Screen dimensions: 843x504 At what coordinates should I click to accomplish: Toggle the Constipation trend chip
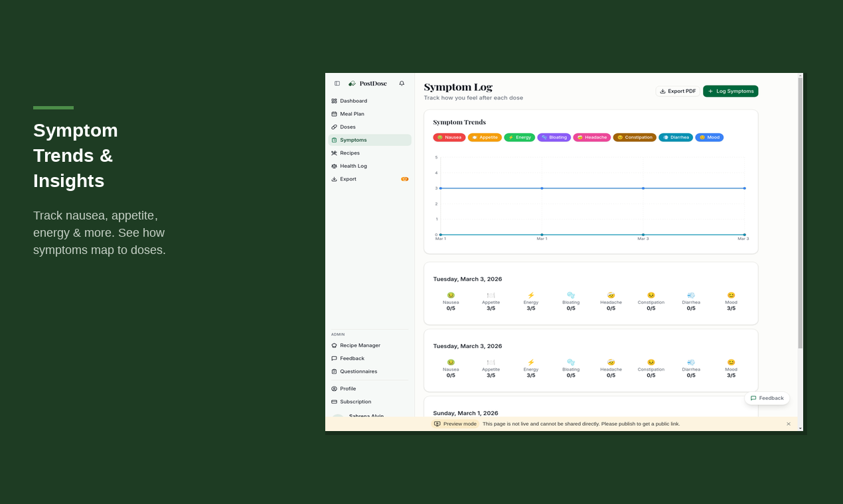click(635, 137)
